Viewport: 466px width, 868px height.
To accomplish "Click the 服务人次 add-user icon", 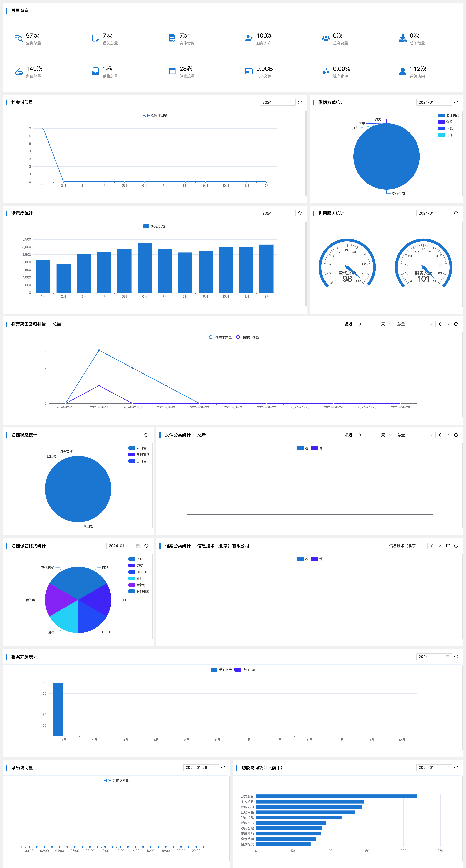I will [249, 38].
